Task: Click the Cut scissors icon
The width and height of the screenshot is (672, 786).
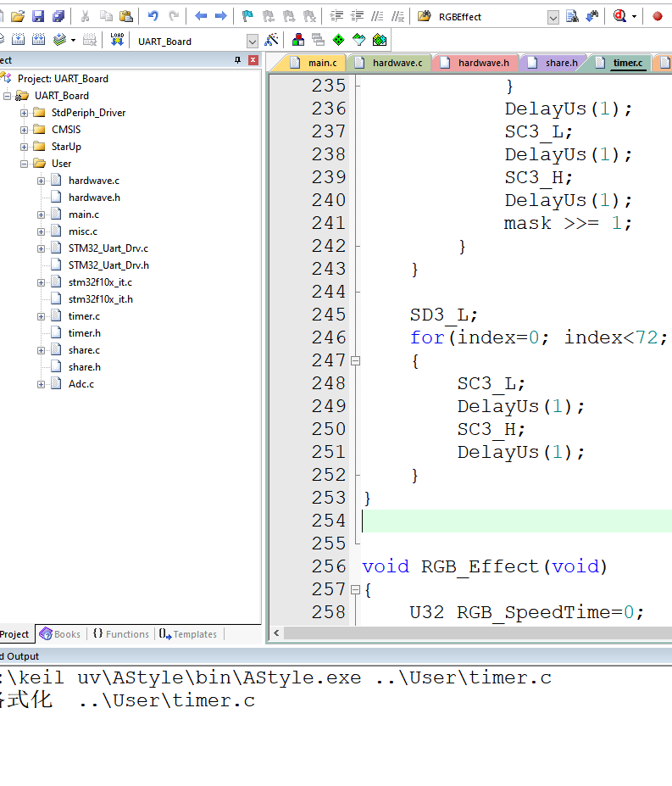Action: pyautogui.click(x=86, y=17)
